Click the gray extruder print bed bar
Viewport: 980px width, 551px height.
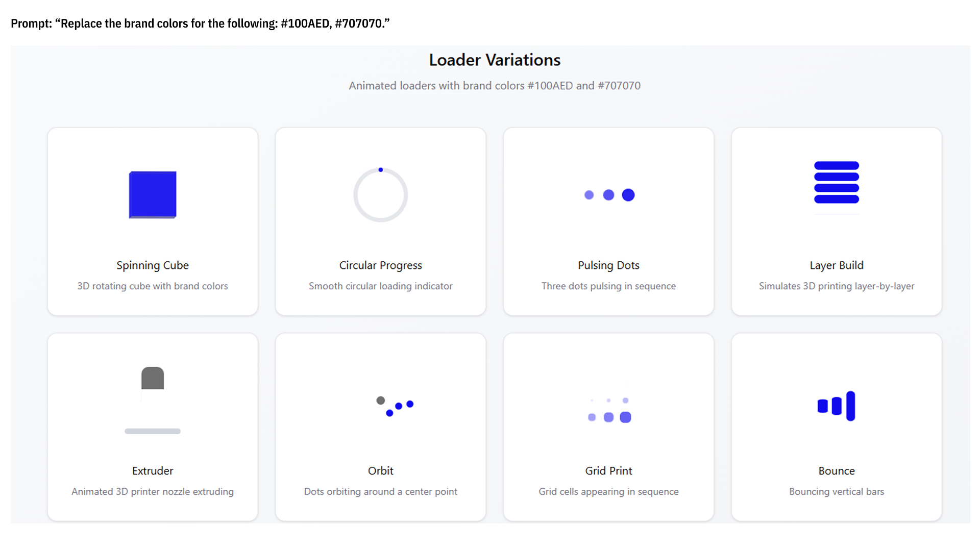click(153, 431)
